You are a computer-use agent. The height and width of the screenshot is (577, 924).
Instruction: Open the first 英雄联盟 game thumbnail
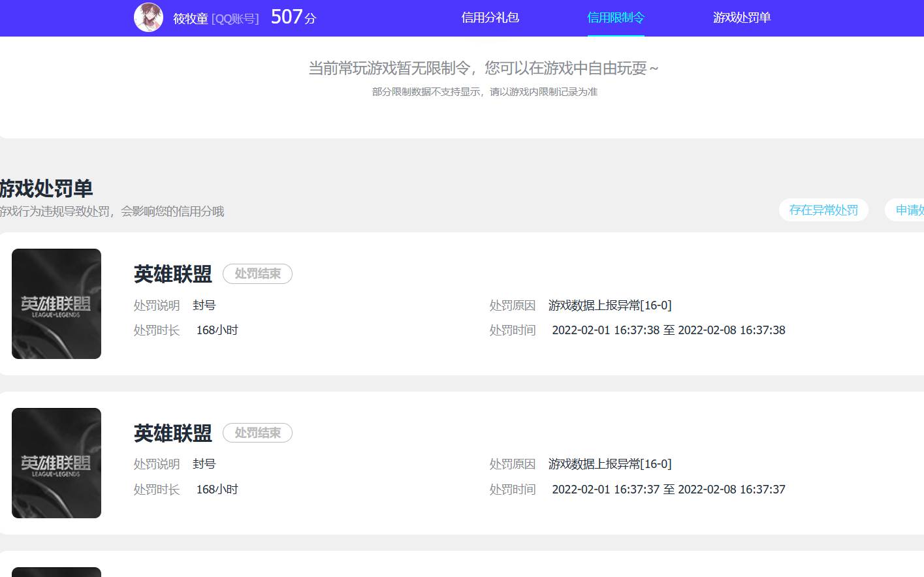pos(56,304)
